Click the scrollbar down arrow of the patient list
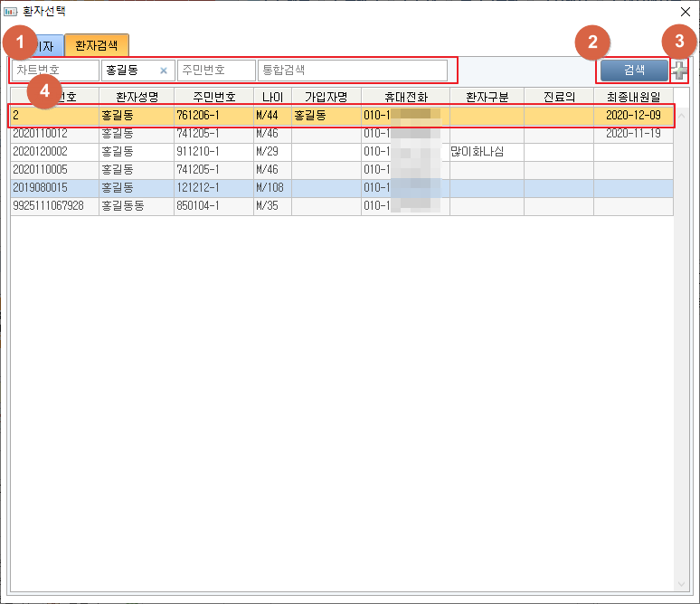This screenshot has width=700, height=604. pos(682,584)
